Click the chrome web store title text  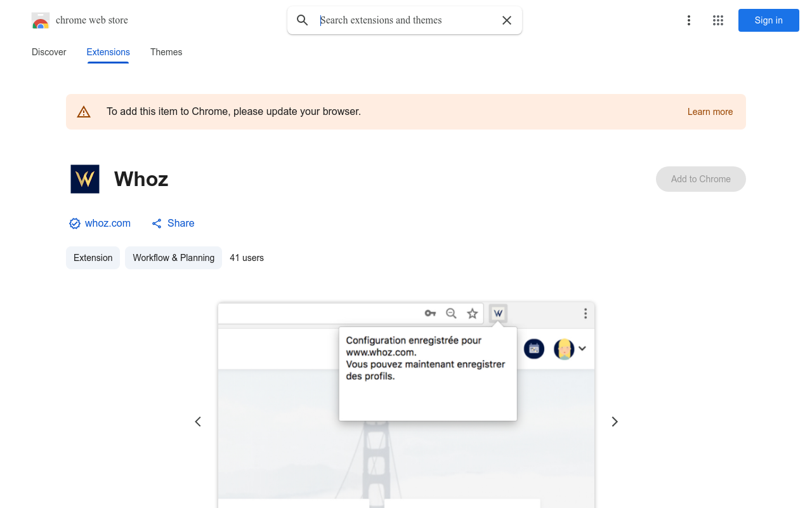(92, 20)
